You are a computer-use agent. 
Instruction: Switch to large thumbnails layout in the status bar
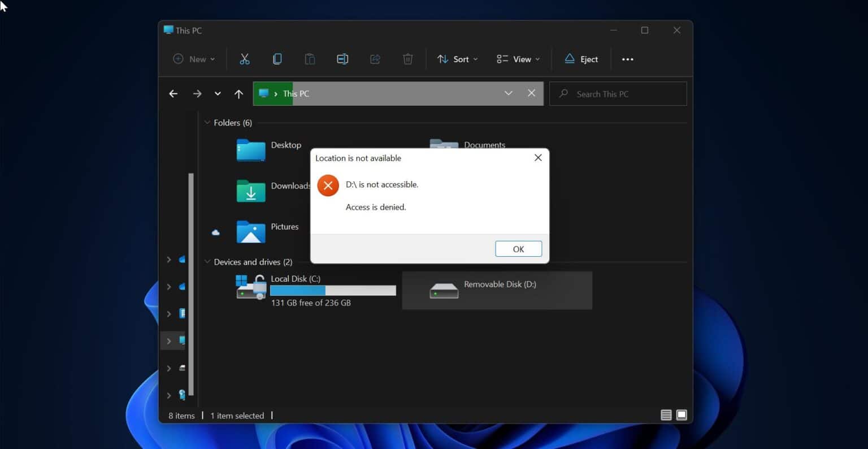click(682, 415)
